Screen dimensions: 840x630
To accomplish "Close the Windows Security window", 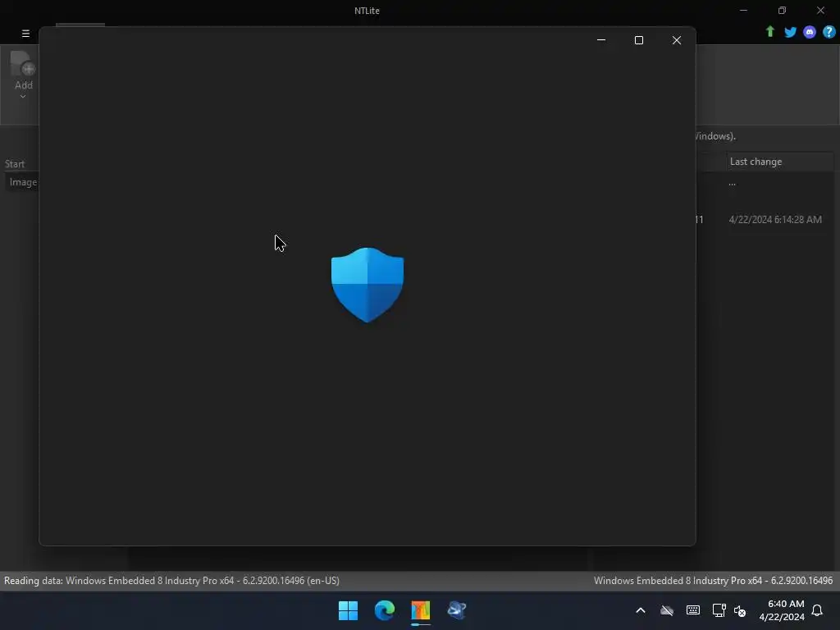I will pyautogui.click(x=677, y=40).
